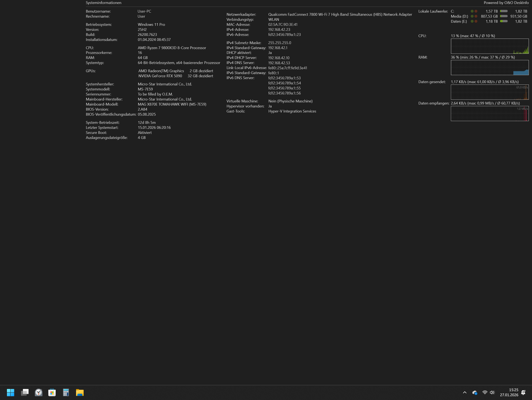Open File Explorer from taskbar

(80, 393)
